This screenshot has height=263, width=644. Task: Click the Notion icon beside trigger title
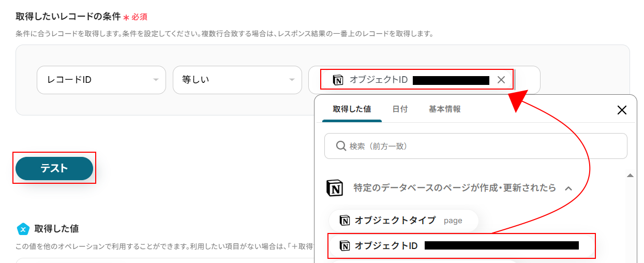click(x=335, y=188)
